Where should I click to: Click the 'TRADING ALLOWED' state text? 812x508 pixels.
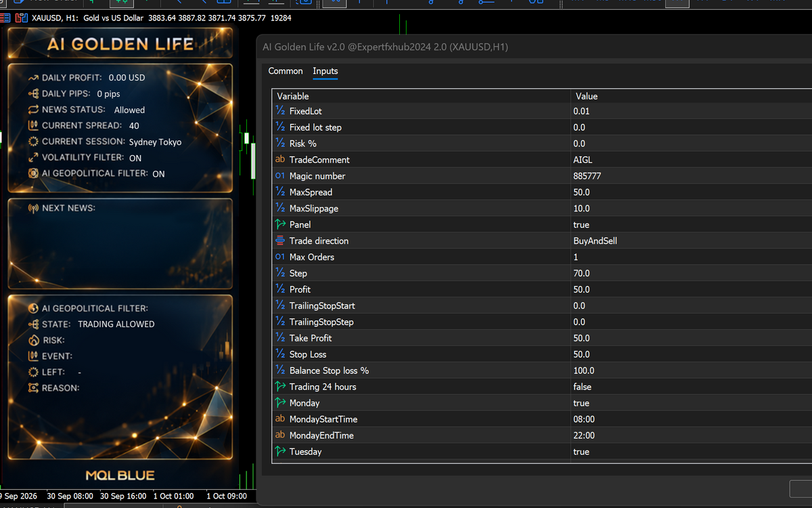coord(116,324)
